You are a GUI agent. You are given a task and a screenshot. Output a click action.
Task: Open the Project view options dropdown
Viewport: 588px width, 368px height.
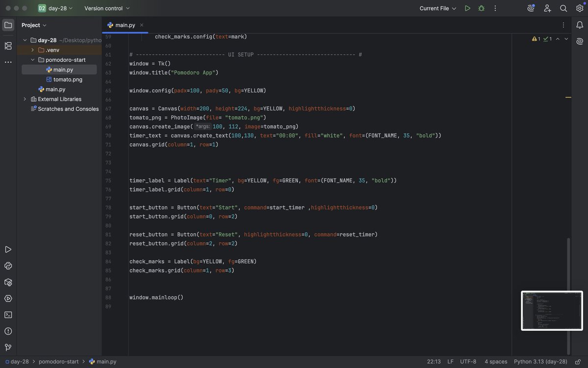pos(34,25)
